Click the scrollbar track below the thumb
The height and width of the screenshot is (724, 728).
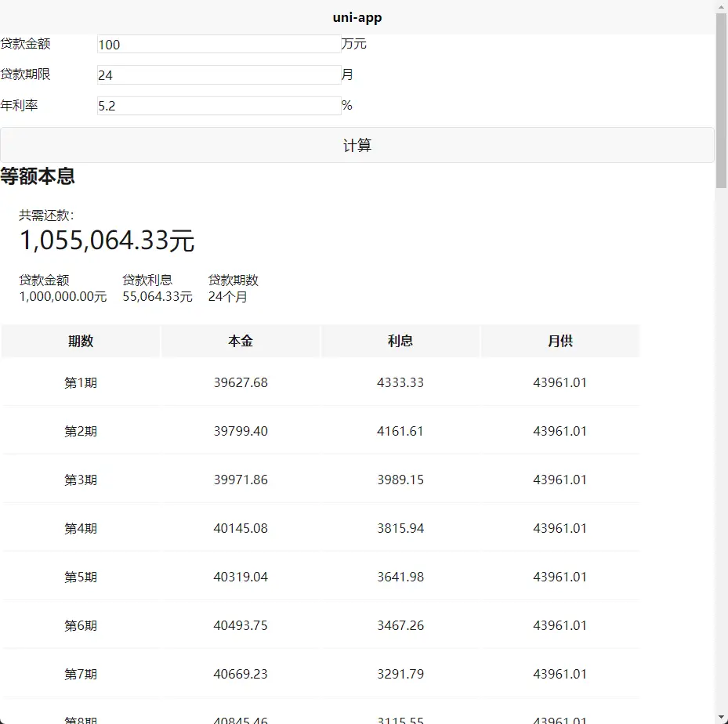point(721,470)
